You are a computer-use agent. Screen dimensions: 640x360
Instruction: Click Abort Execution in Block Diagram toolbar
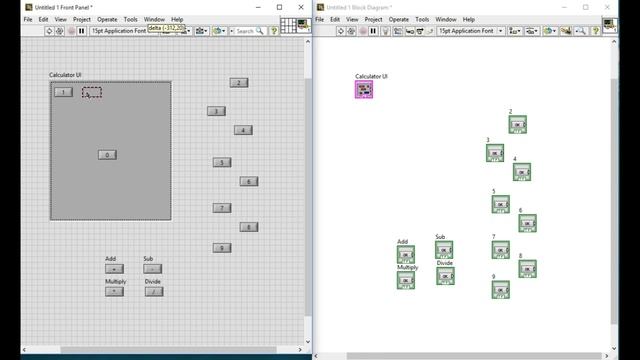pyautogui.click(x=362, y=31)
